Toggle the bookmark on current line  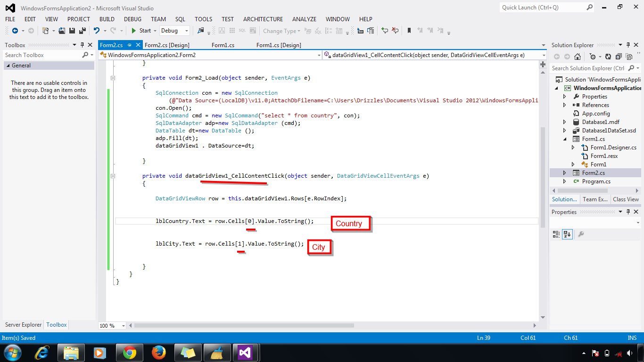(x=409, y=31)
